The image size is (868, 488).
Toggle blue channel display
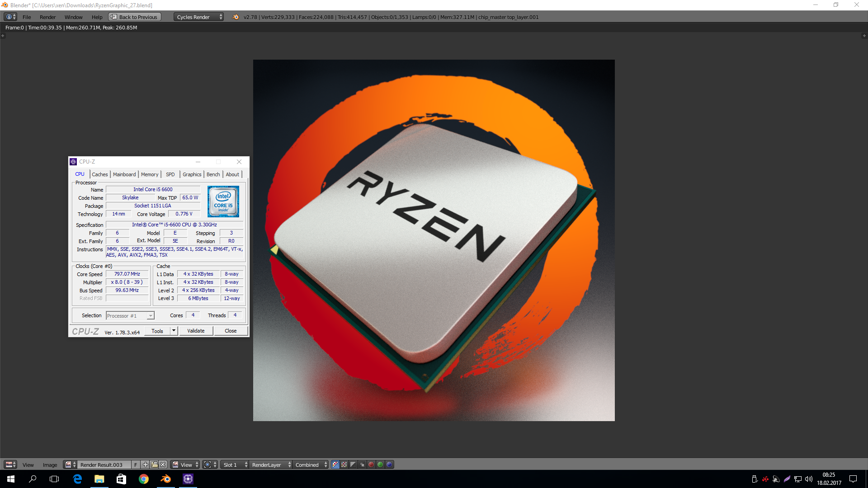coord(389,465)
